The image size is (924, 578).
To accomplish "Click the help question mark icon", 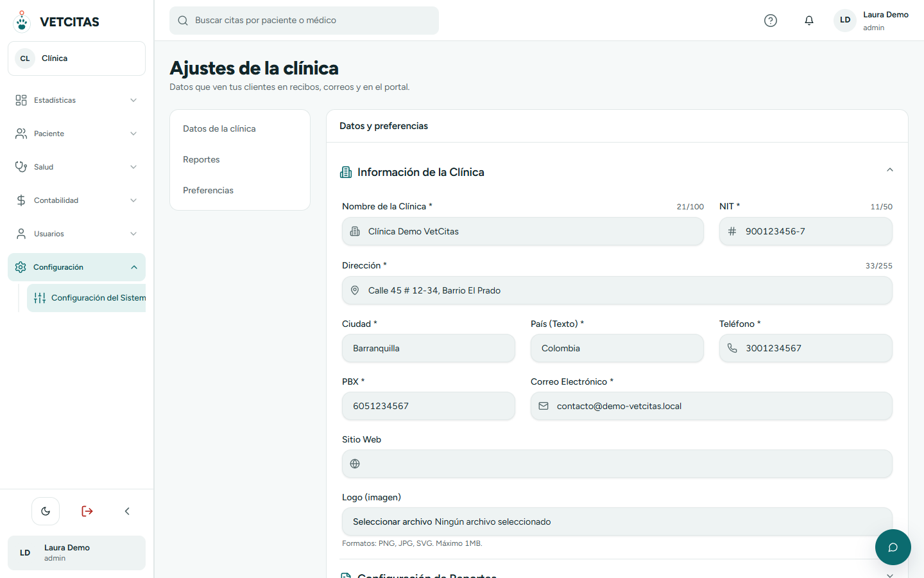I will [x=771, y=21].
